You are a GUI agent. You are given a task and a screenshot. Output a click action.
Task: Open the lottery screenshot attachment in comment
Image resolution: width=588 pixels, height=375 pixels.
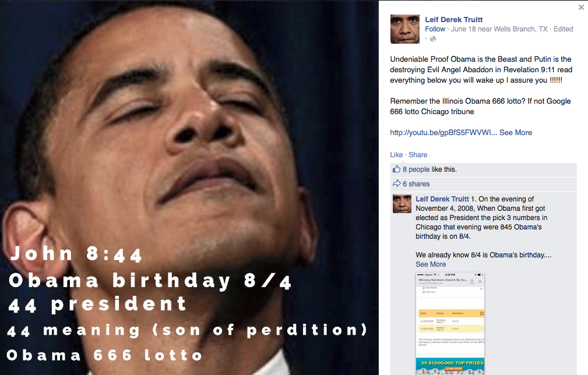[450, 324]
